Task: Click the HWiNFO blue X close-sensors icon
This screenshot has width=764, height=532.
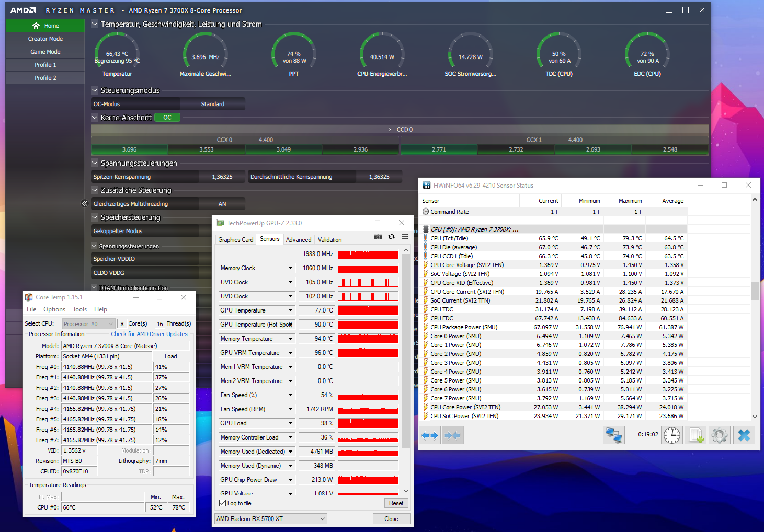Action: click(744, 435)
